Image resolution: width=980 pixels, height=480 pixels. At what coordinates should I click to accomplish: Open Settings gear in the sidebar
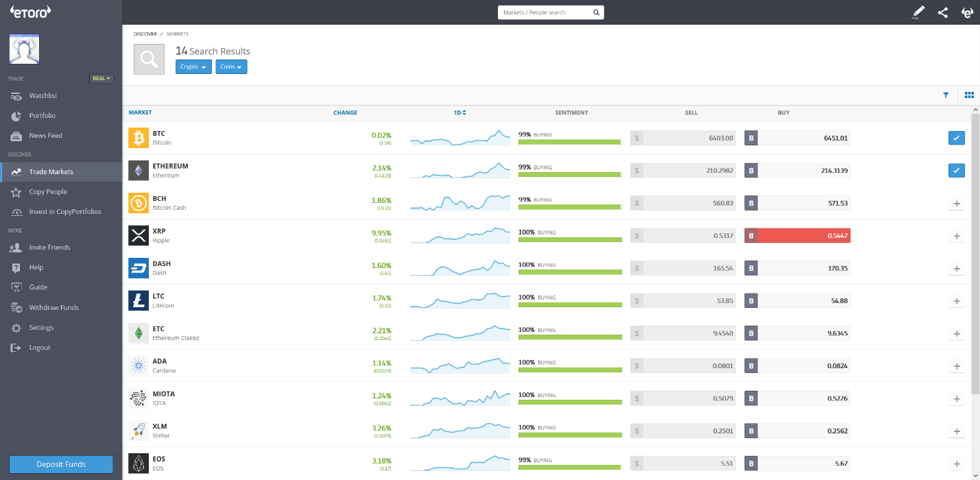coord(16,328)
